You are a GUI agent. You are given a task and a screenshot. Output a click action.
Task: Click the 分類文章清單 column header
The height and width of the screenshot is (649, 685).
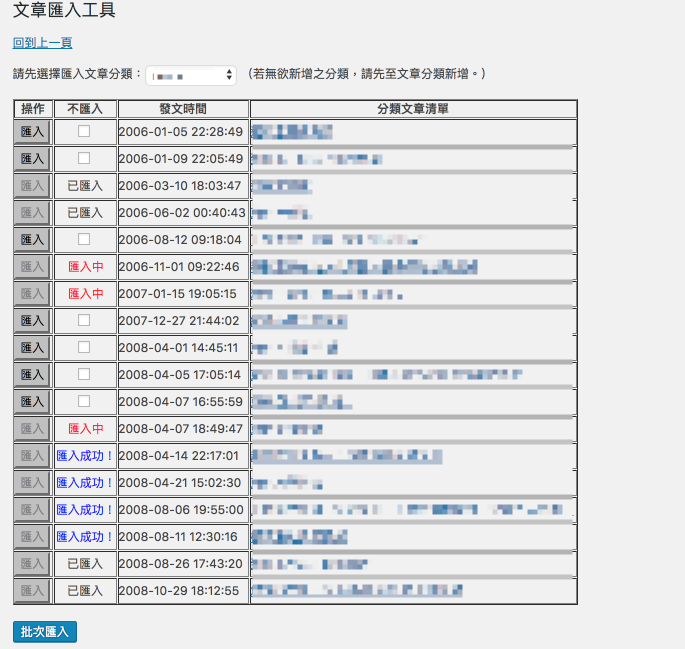(x=413, y=109)
